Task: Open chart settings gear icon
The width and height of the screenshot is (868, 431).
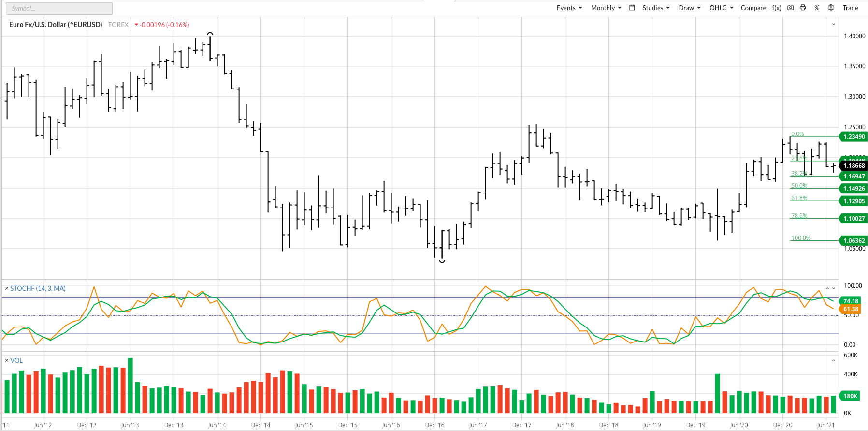Action: tap(831, 8)
